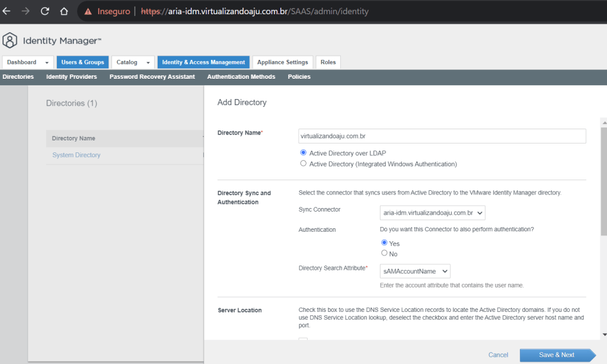Viewport: 607px width, 364px height.
Task: Open the Sync Connector dropdown
Action: click(x=432, y=212)
